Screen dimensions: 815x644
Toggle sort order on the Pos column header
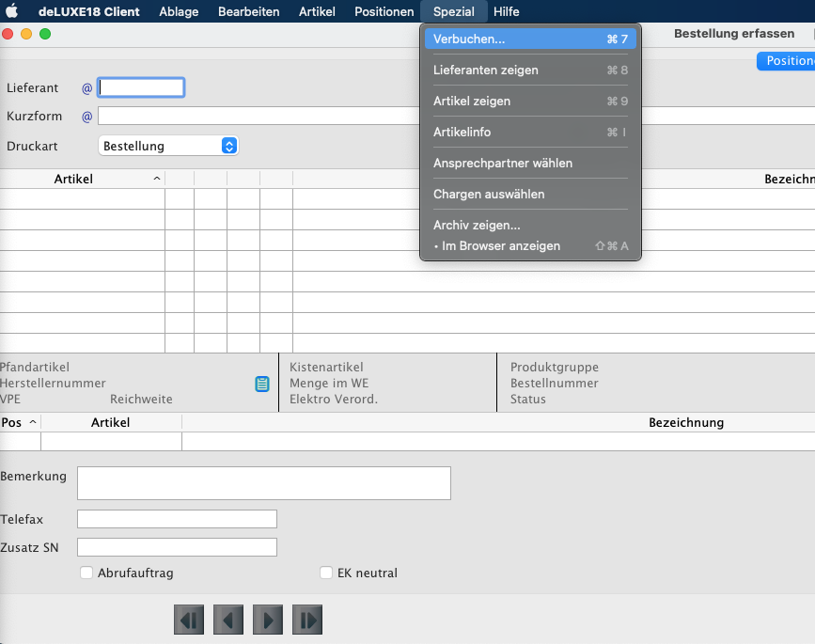click(x=33, y=422)
